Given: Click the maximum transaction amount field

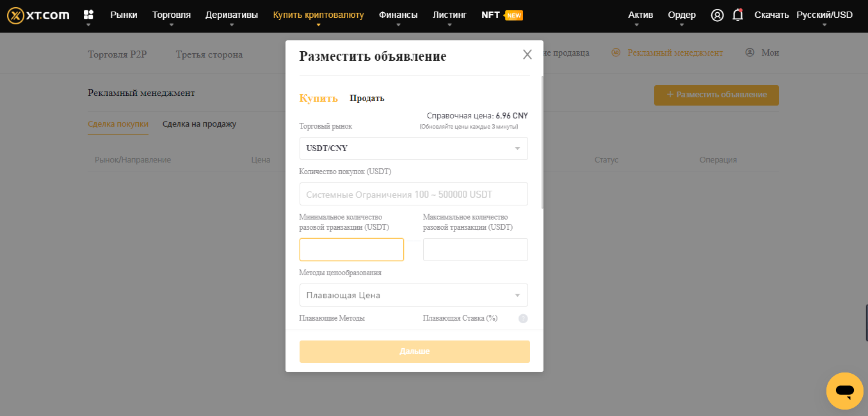Looking at the screenshot, I should coord(475,250).
